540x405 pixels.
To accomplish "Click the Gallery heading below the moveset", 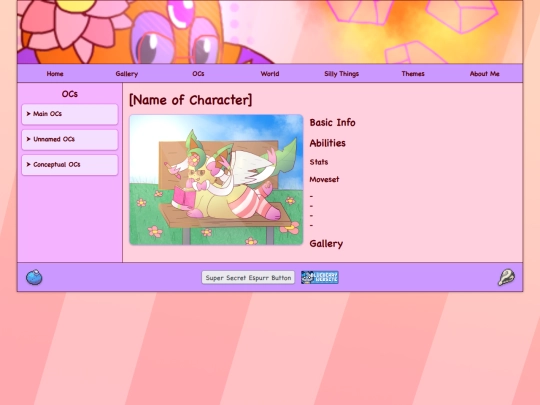I will [x=326, y=244].
